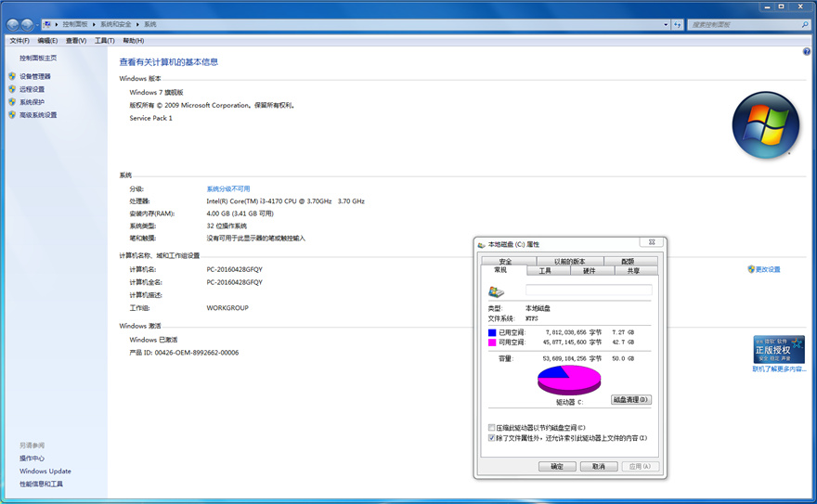Screen dimensions: 817x504
Task: Click the product ID 00426-OEM-8992662-00006
Action: tap(197, 353)
